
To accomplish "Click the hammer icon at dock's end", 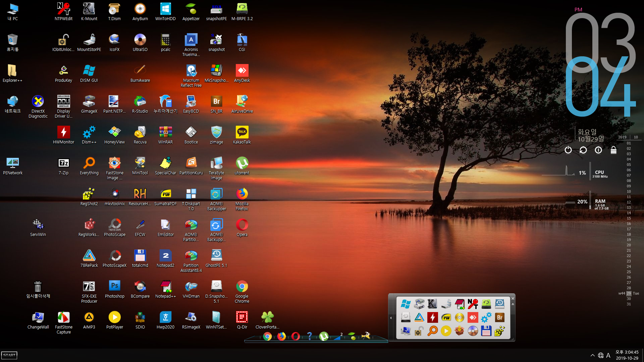I will [366, 336].
